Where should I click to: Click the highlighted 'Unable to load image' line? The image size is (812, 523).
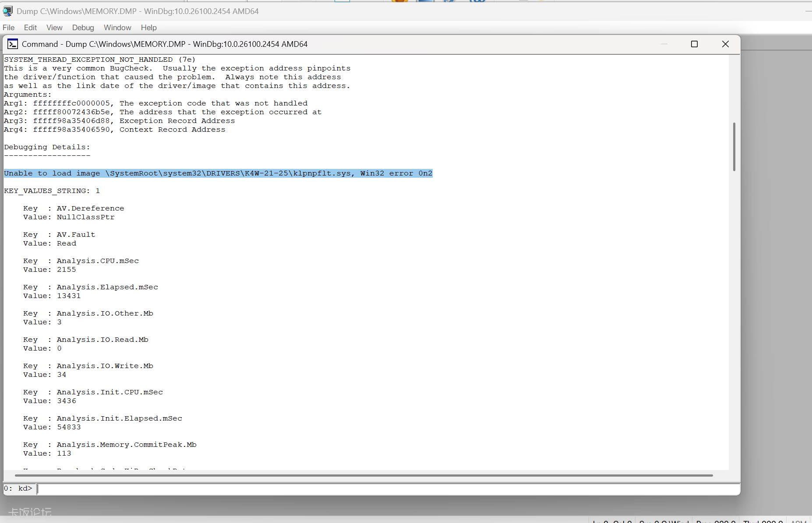click(x=218, y=173)
